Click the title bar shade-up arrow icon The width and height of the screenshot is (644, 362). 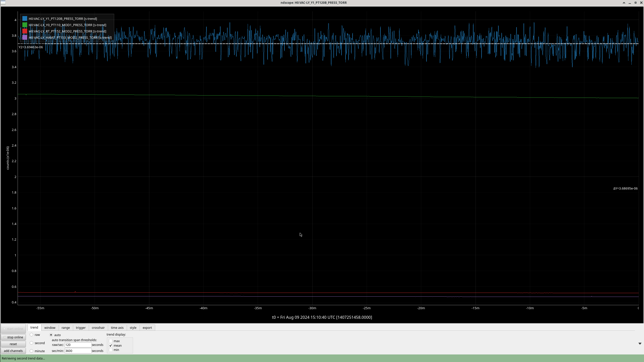click(624, 3)
